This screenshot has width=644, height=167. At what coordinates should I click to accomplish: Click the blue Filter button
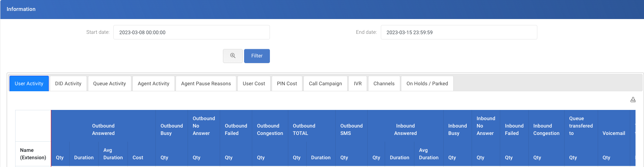[x=257, y=56]
